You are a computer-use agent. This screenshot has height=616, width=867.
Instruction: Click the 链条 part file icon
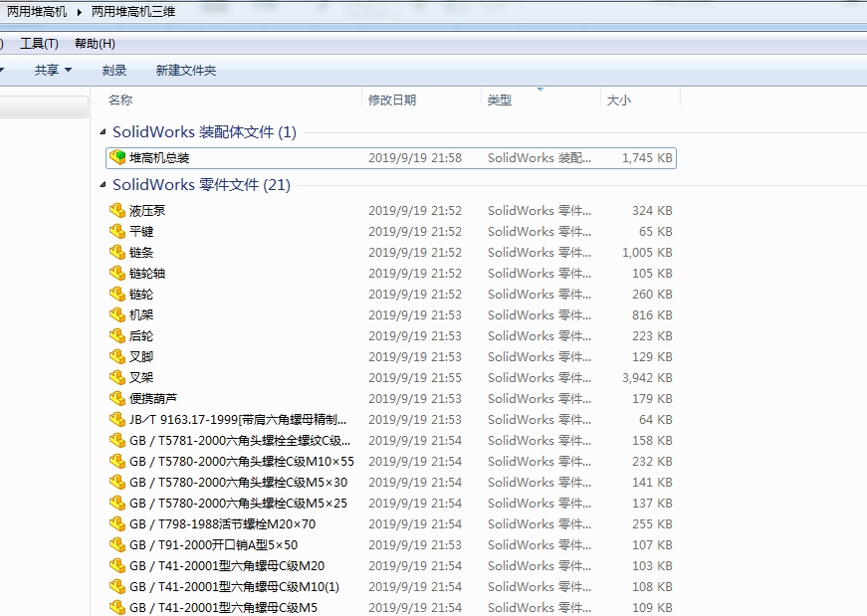coord(117,253)
